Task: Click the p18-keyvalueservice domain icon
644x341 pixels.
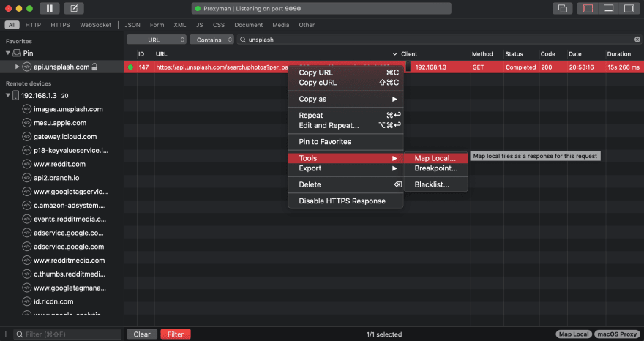Action: click(26, 150)
